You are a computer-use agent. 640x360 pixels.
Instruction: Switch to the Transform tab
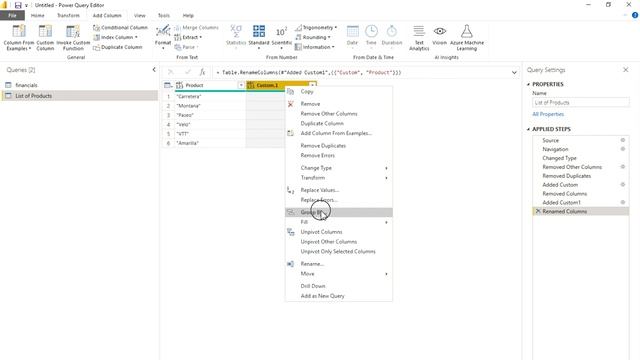click(x=68, y=16)
